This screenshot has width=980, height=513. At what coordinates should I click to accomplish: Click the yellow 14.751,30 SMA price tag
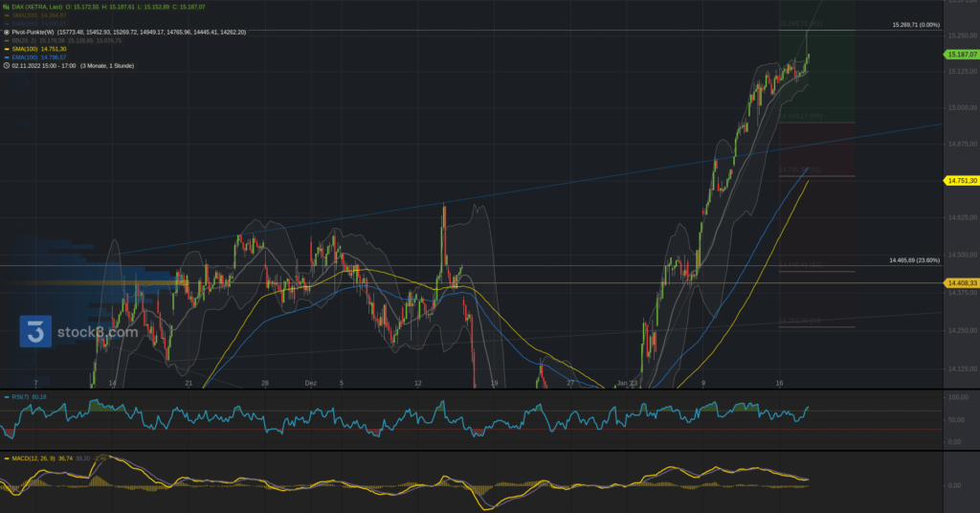960,180
